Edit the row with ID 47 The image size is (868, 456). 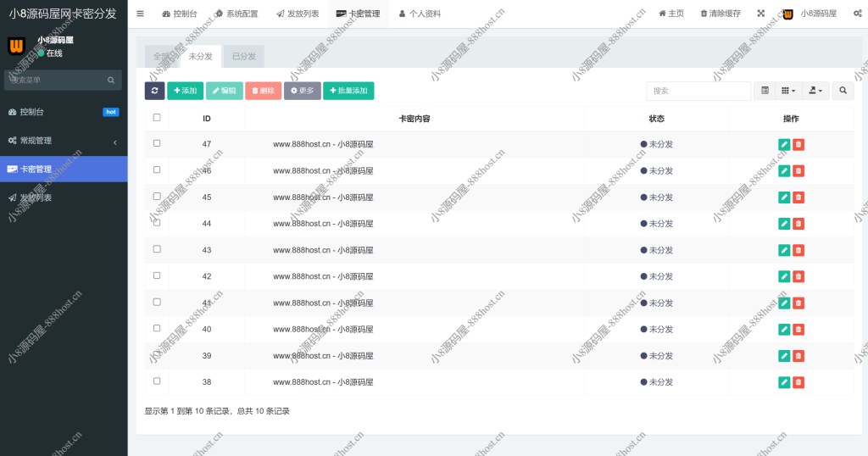coord(784,144)
